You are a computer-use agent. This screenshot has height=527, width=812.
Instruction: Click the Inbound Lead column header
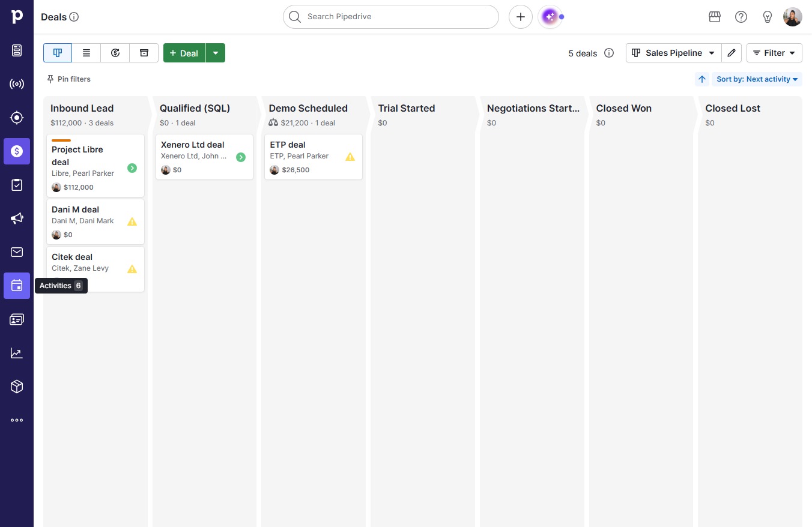(82, 109)
